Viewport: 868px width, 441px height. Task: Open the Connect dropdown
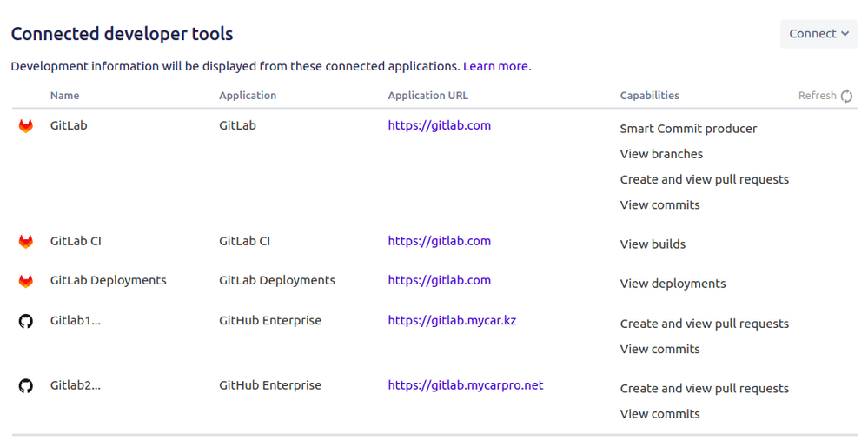[x=818, y=34]
